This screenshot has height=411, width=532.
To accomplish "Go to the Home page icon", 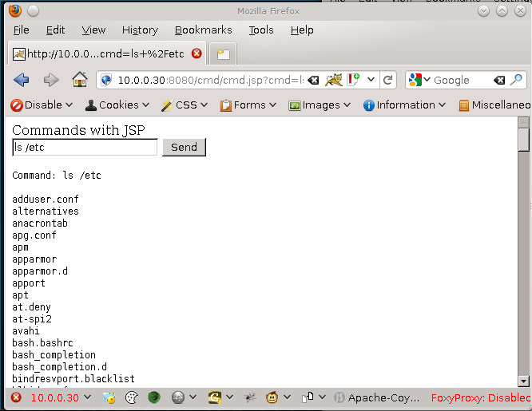I will tap(79, 80).
